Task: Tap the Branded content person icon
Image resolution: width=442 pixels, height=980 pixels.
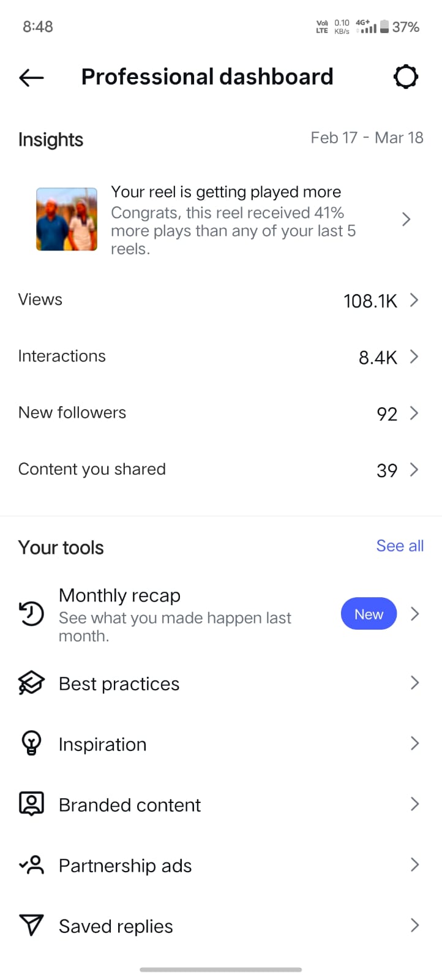Action: tap(31, 804)
